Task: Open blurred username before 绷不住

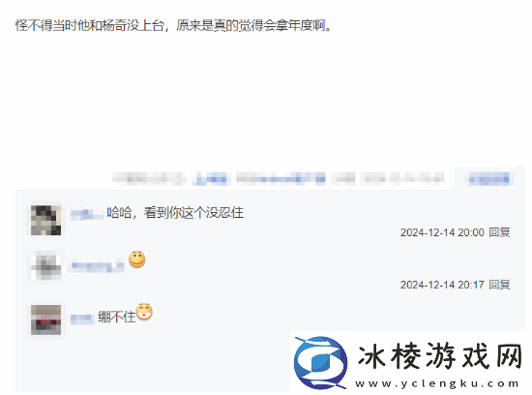Action: coord(82,319)
